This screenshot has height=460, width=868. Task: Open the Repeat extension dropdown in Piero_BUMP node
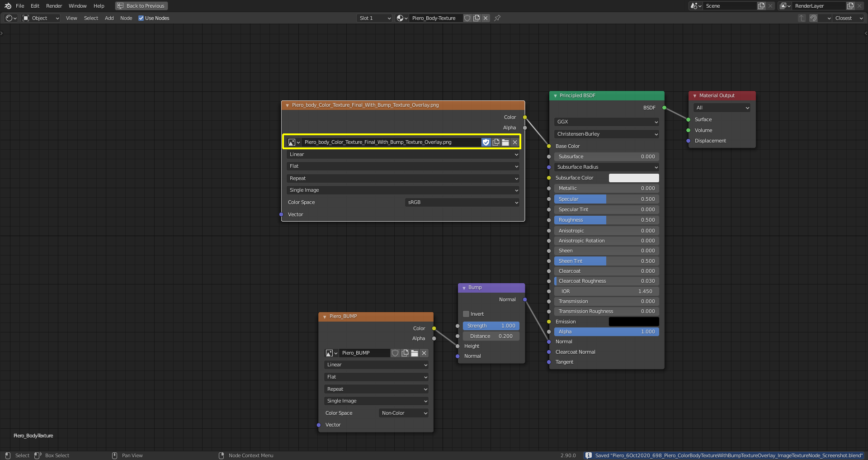pyautogui.click(x=376, y=389)
